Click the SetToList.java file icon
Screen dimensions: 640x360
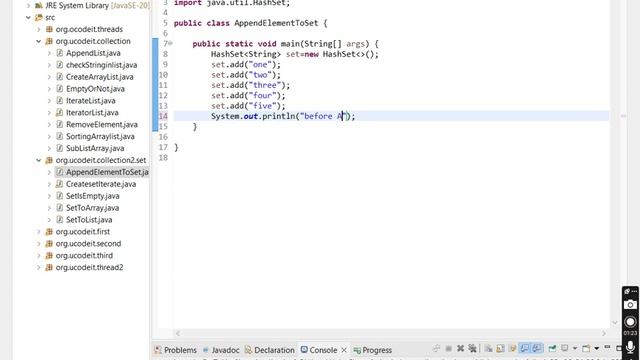60,220
